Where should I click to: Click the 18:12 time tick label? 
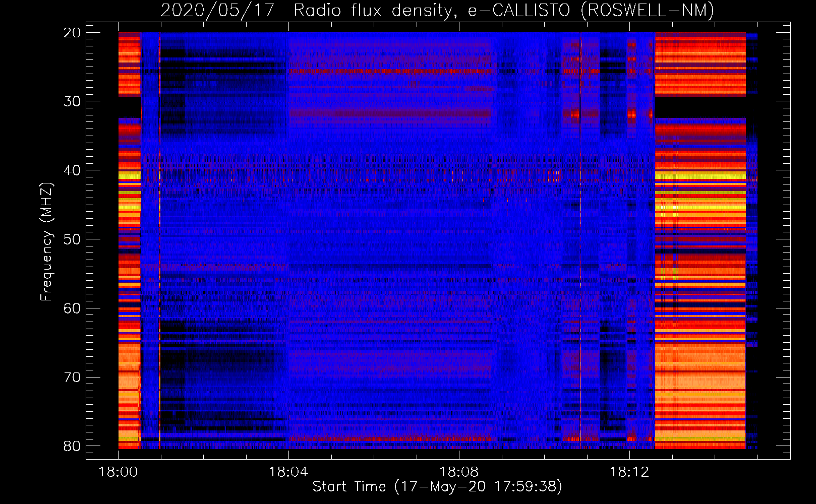tap(629, 472)
